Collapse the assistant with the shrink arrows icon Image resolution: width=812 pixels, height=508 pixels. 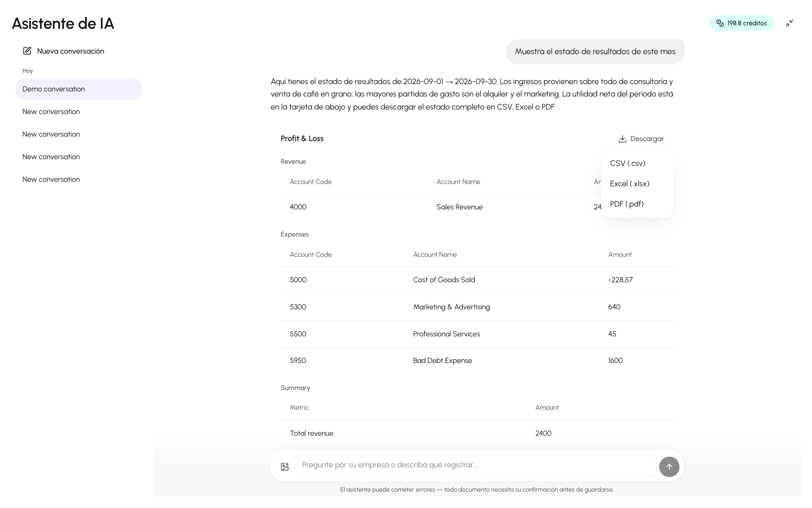(x=789, y=23)
